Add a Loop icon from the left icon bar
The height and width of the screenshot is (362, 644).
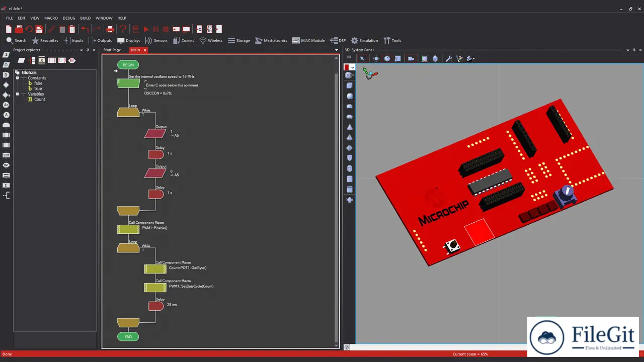point(6,125)
